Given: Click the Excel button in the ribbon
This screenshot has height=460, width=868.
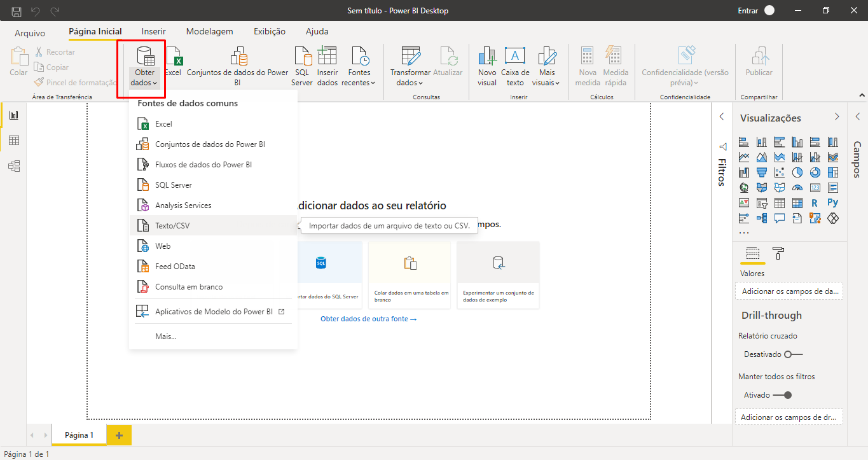Looking at the screenshot, I should click(x=173, y=62).
